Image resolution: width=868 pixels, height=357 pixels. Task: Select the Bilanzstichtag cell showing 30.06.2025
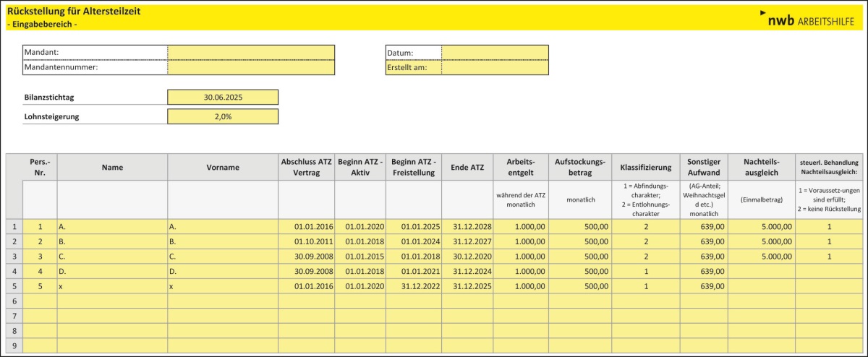pos(223,97)
